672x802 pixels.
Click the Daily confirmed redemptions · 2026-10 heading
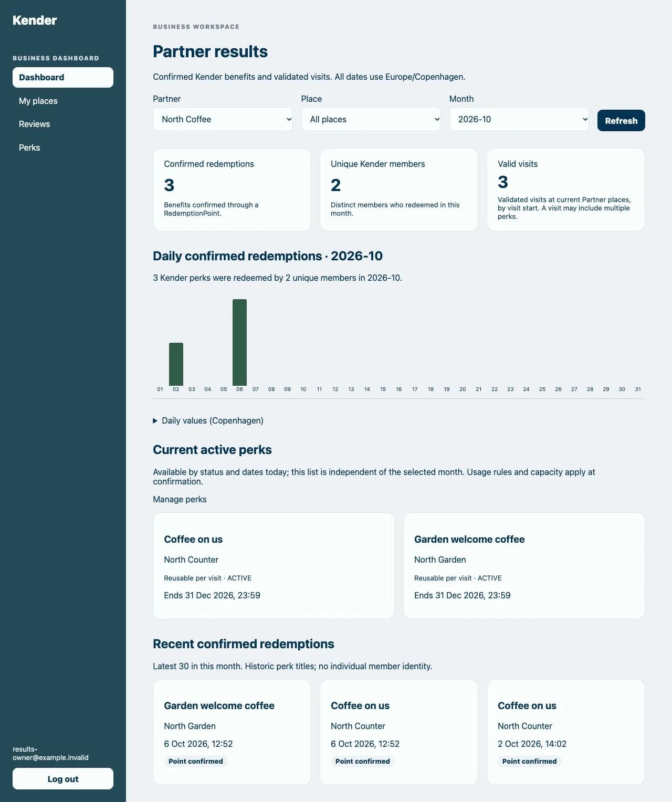tap(268, 256)
